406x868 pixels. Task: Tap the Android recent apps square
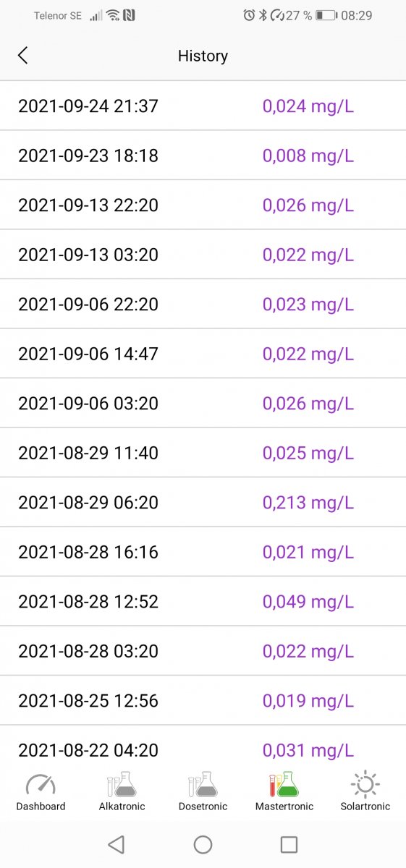289,844
